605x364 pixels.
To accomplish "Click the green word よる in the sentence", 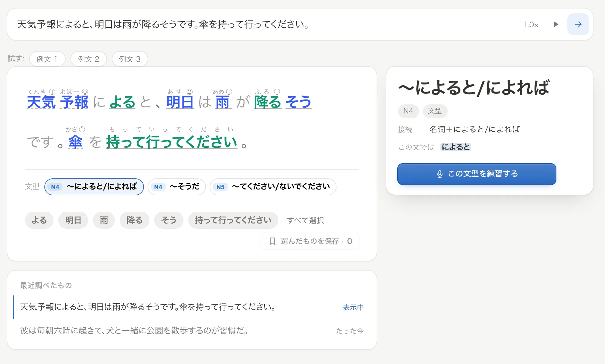I will (x=122, y=102).
